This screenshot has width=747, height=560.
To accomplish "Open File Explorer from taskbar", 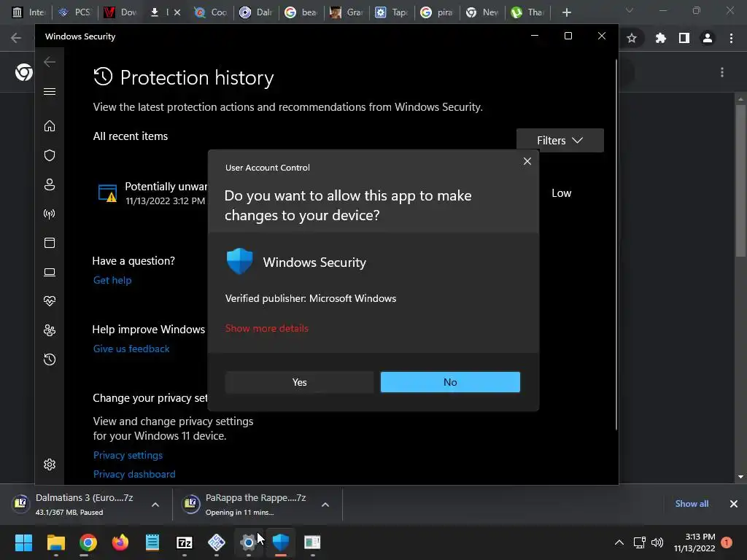I will tap(55, 542).
